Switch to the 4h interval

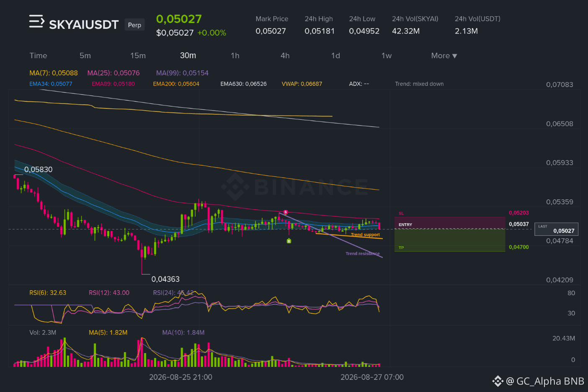(285, 56)
